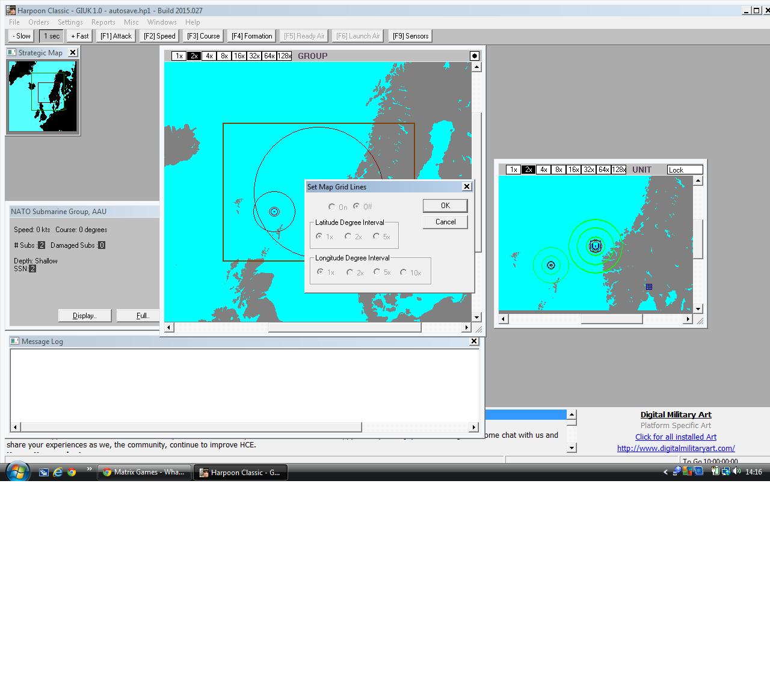This screenshot has width=770, height=700.
Task: Click the Strategic Map window icon
Action: coord(12,52)
